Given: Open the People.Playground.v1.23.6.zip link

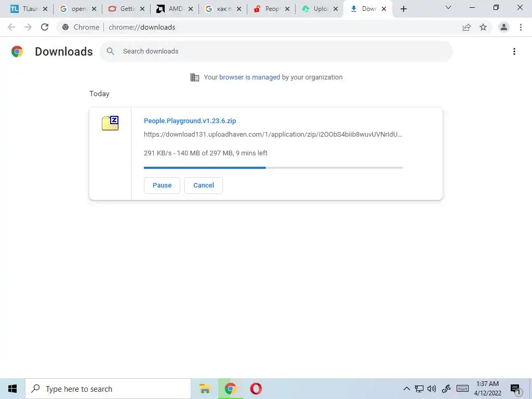Looking at the screenshot, I should (x=190, y=121).
